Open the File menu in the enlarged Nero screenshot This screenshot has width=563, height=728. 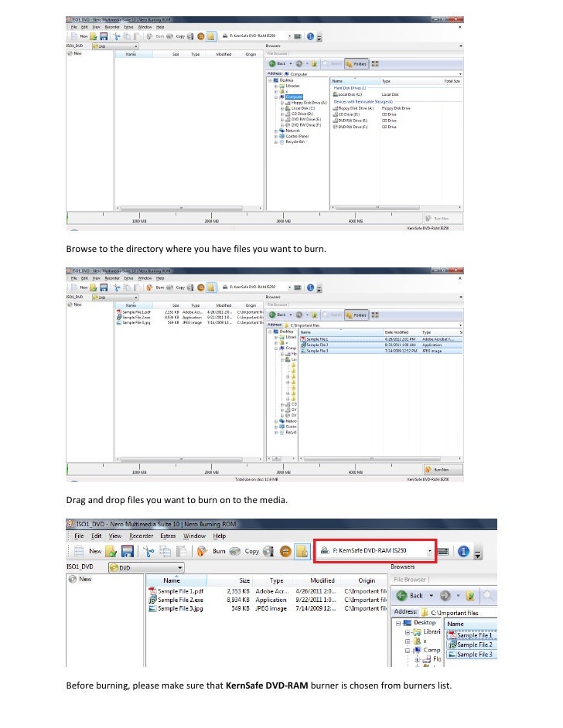[79, 536]
